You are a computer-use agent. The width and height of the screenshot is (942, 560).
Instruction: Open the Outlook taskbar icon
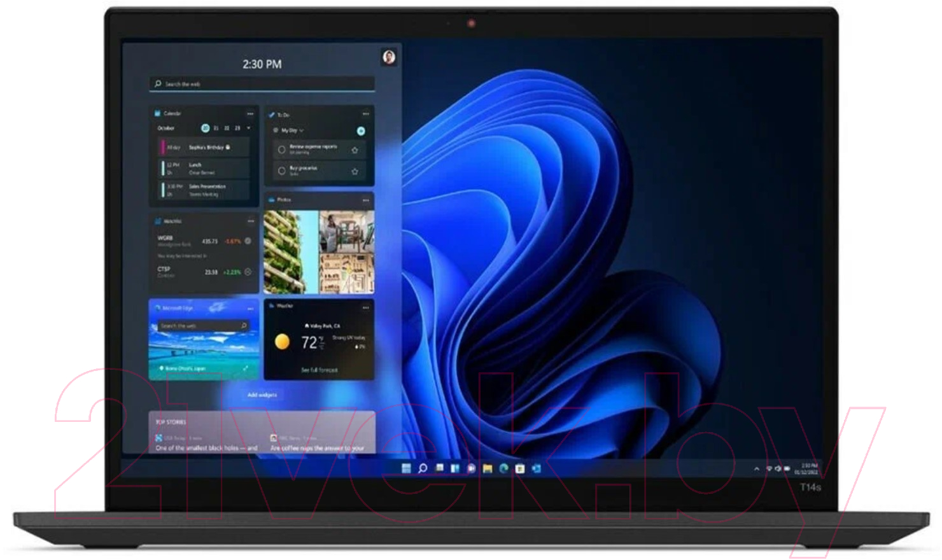pos(537,468)
